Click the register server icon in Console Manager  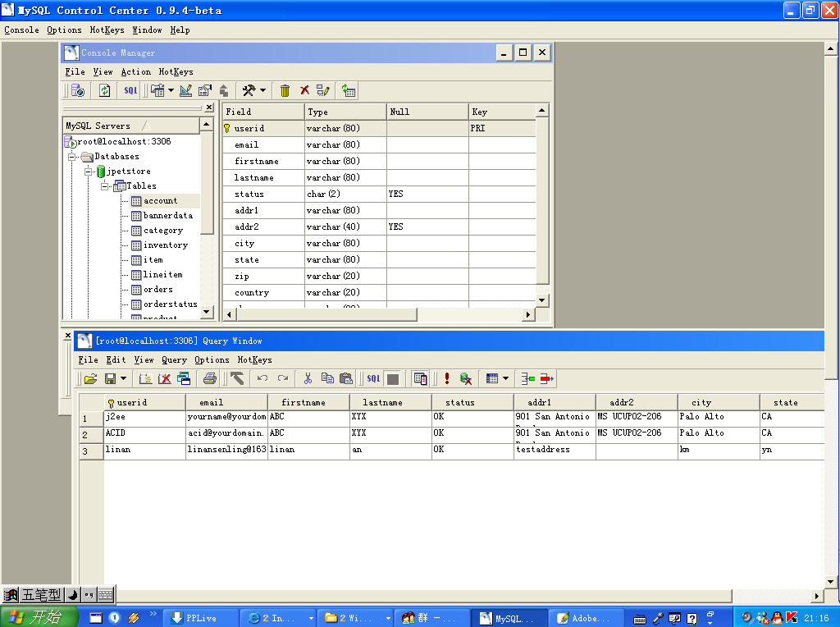(78, 90)
